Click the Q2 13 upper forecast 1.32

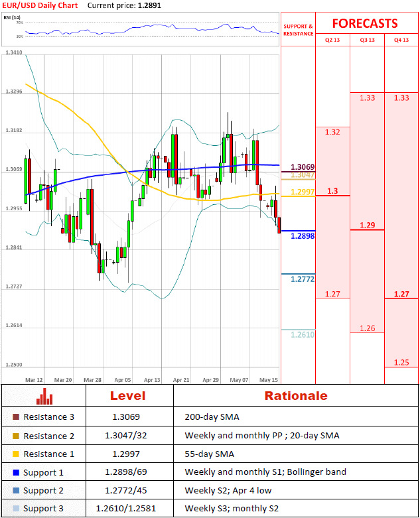pos(332,132)
